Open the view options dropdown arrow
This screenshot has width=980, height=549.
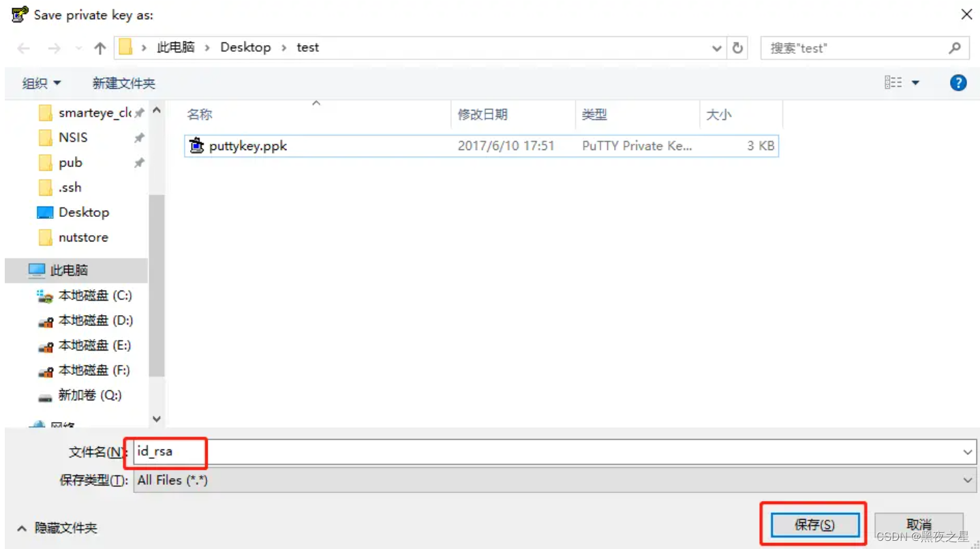915,83
